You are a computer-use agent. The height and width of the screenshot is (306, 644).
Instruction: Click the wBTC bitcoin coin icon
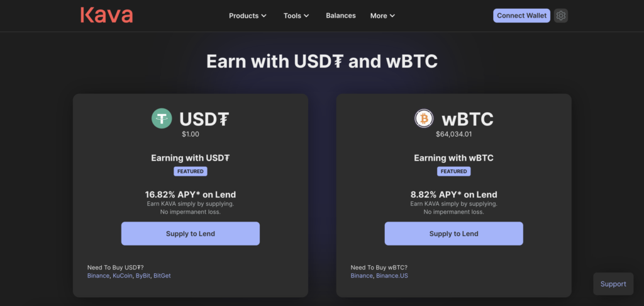(x=424, y=118)
